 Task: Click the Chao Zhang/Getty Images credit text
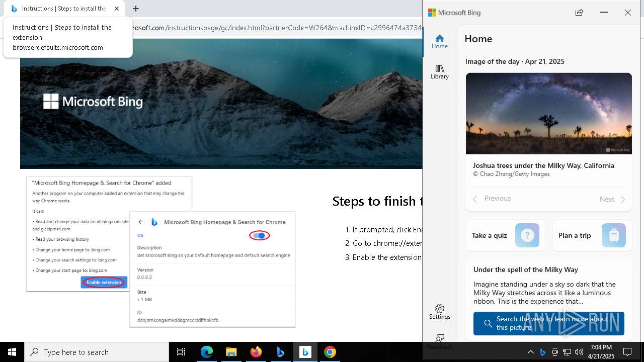[x=511, y=174]
